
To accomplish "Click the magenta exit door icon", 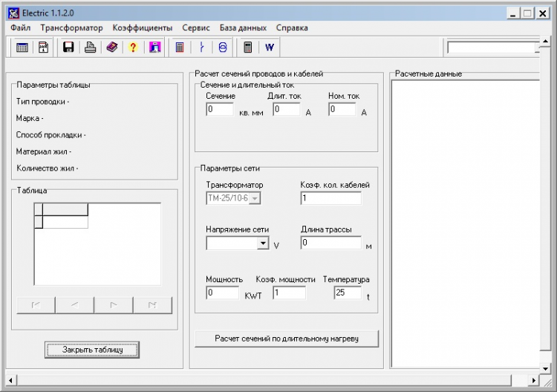I will click(x=155, y=48).
